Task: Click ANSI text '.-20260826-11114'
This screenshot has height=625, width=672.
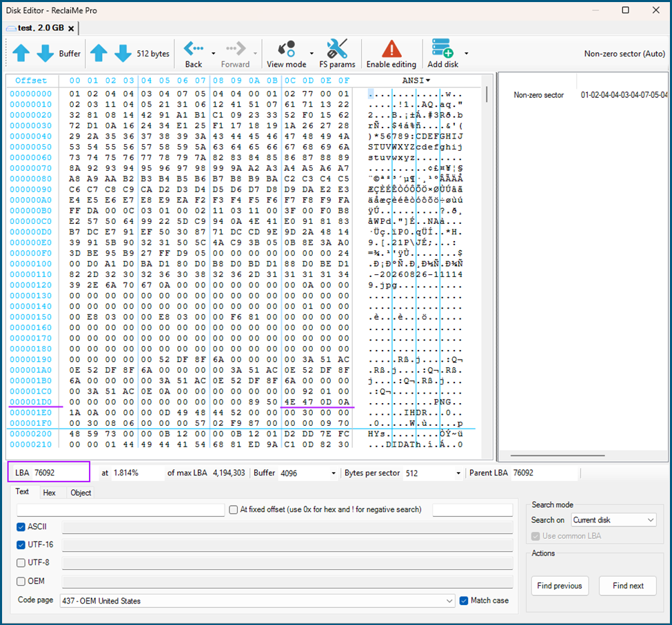Action: click(416, 274)
